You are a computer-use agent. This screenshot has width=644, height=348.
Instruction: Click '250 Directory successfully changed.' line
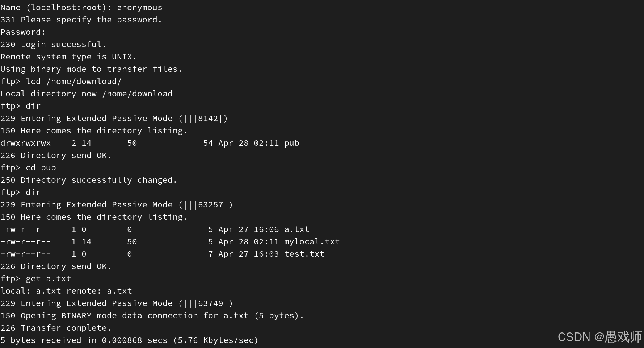89,180
